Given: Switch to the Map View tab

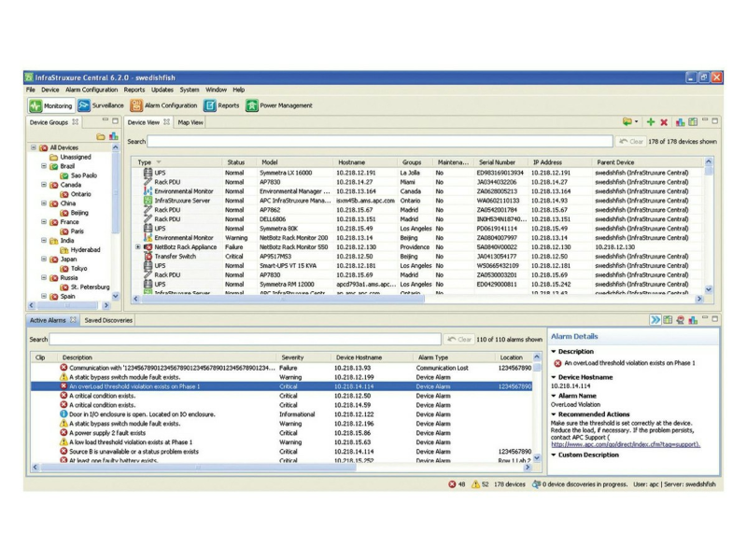Looking at the screenshot, I should click(x=190, y=122).
